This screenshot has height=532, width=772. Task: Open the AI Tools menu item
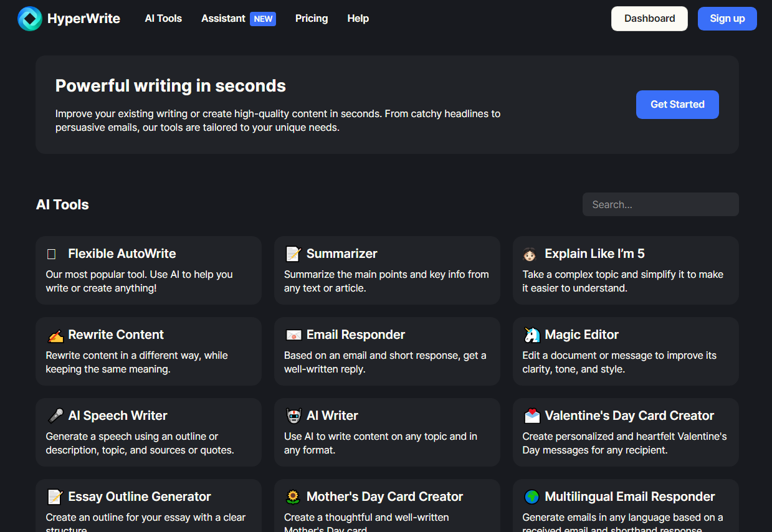[163, 19]
